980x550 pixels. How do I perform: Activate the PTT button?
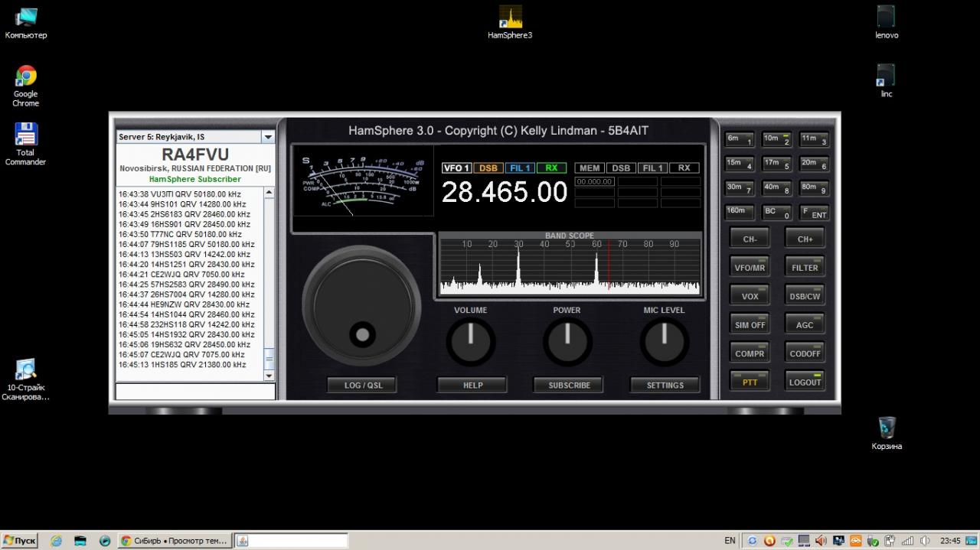click(x=750, y=382)
